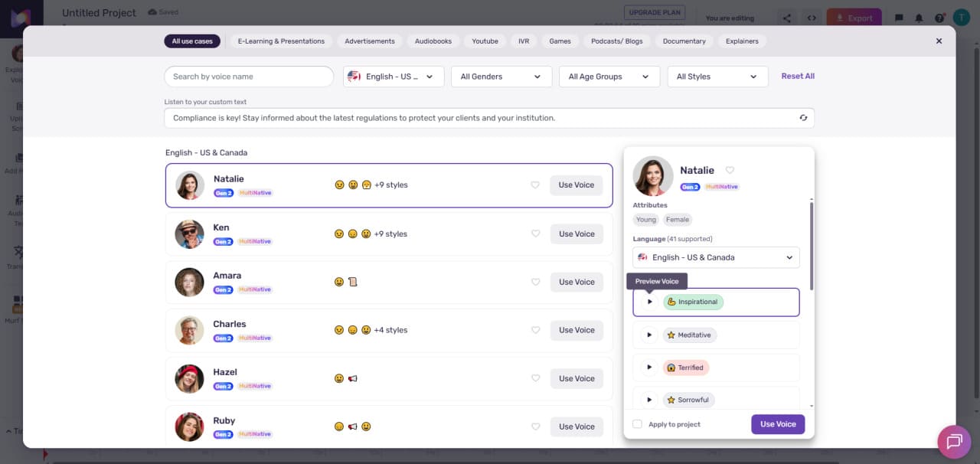Select the Audiobooks tab
This screenshot has height=464, width=980.
point(433,41)
